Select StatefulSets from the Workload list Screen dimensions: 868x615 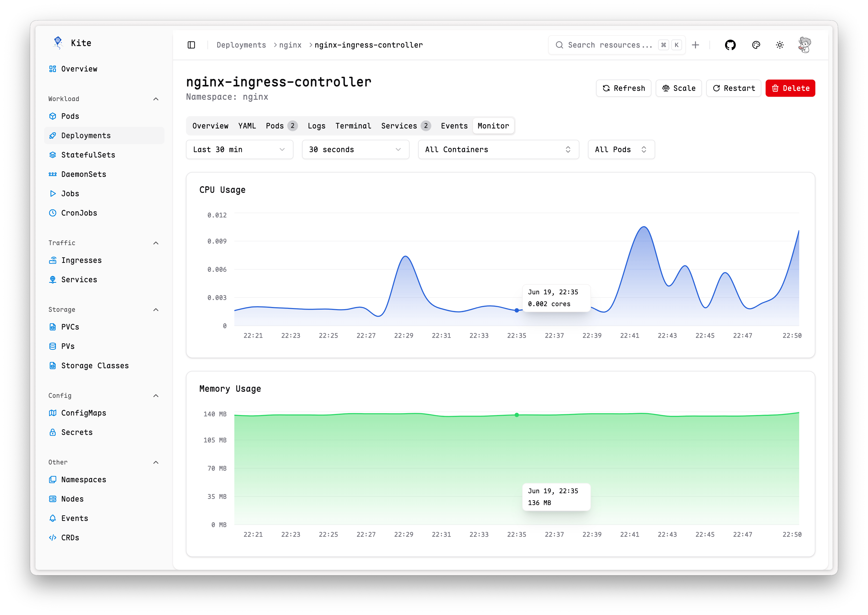click(x=88, y=155)
